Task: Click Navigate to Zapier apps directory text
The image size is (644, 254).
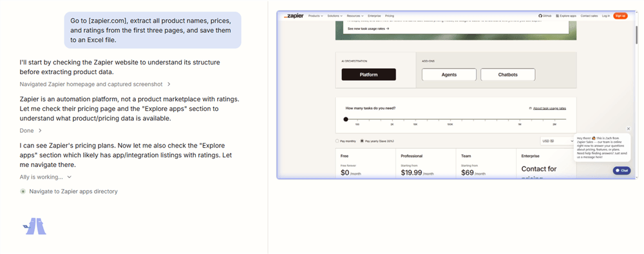Action: (73, 191)
